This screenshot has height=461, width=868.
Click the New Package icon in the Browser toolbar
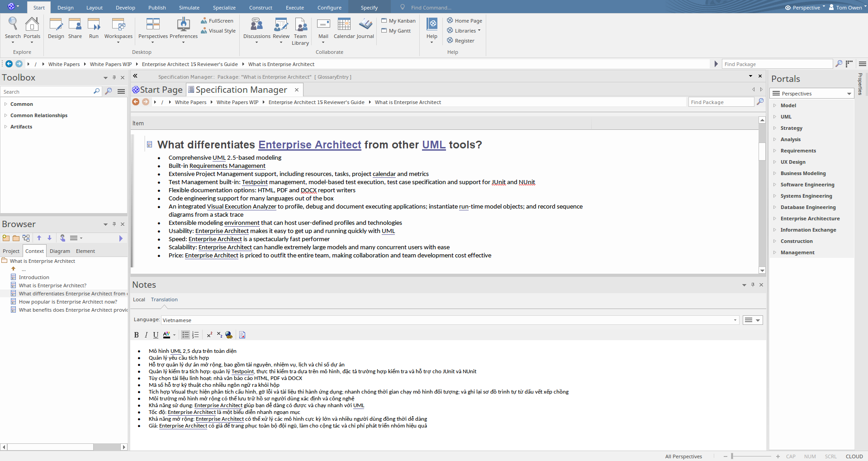click(x=6, y=238)
